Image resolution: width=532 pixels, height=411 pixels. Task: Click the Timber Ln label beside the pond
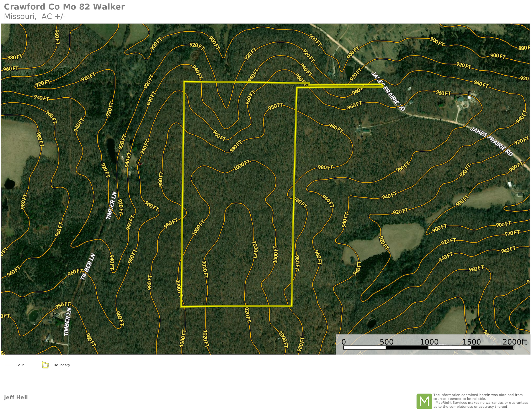point(112,205)
